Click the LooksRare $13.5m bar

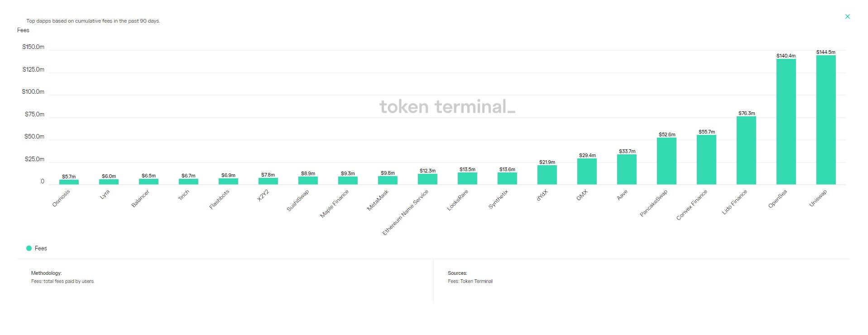pos(467,178)
